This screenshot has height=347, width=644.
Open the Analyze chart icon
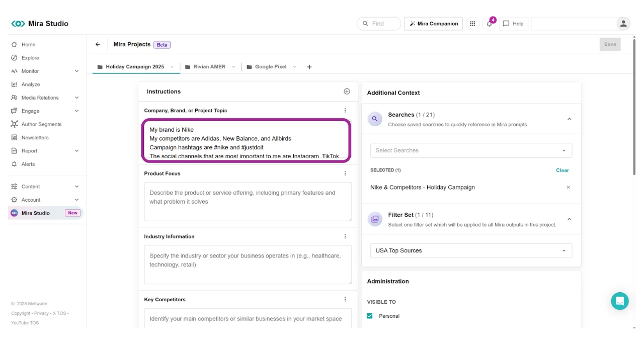[14, 84]
